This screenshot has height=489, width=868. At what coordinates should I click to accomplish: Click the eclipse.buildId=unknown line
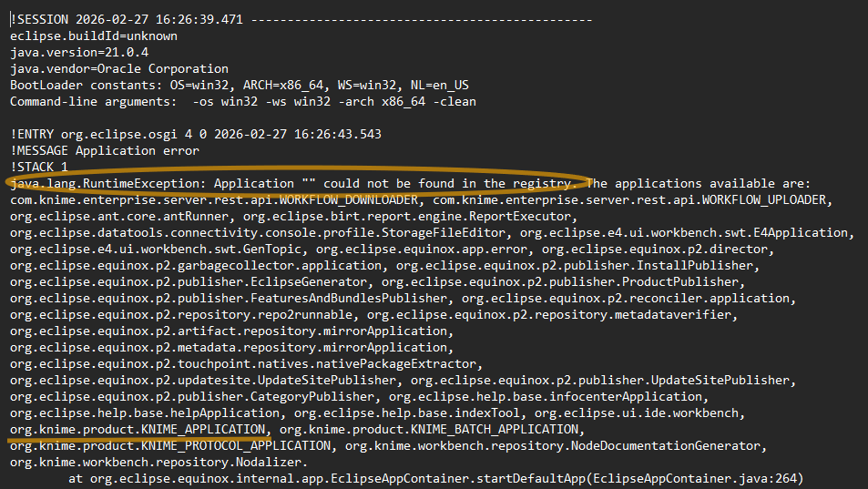[94, 36]
